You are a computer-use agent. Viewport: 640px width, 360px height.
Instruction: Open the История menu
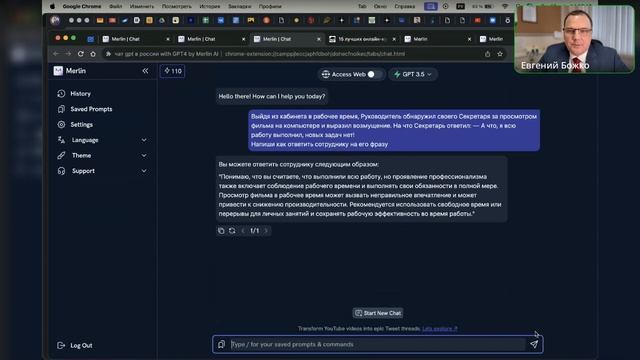click(209, 6)
